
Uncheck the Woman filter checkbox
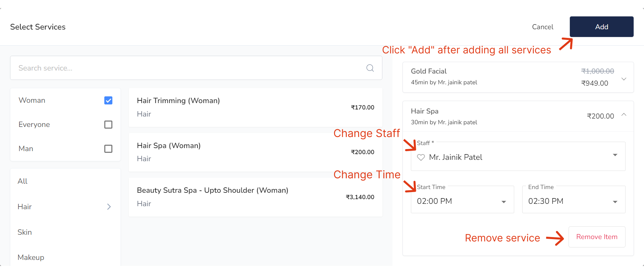pos(108,100)
